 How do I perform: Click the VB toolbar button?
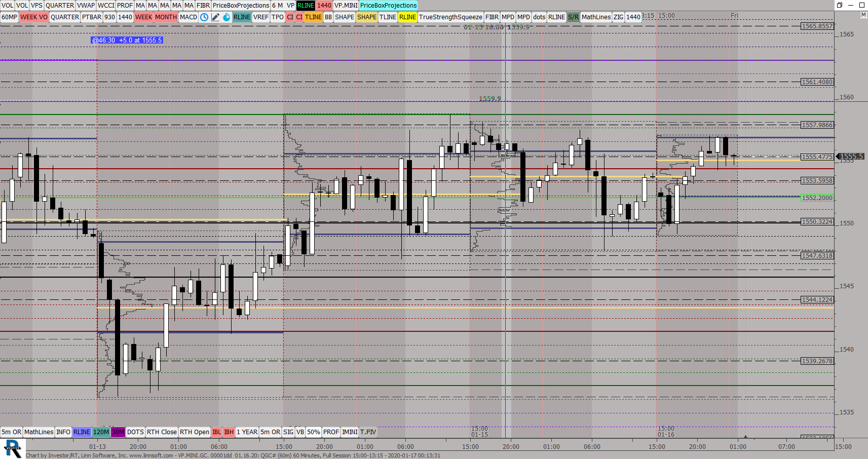[x=300, y=432]
